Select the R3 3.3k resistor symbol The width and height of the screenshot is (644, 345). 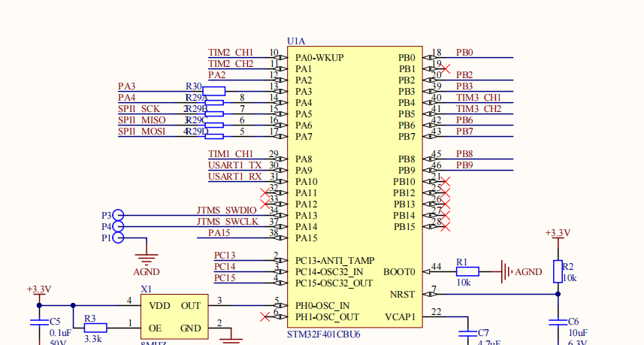click(x=95, y=328)
